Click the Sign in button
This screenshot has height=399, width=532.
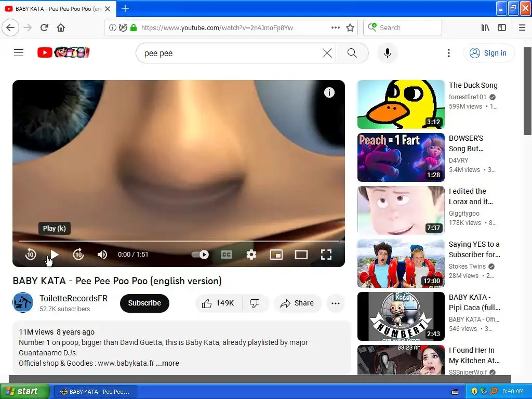tap(488, 54)
